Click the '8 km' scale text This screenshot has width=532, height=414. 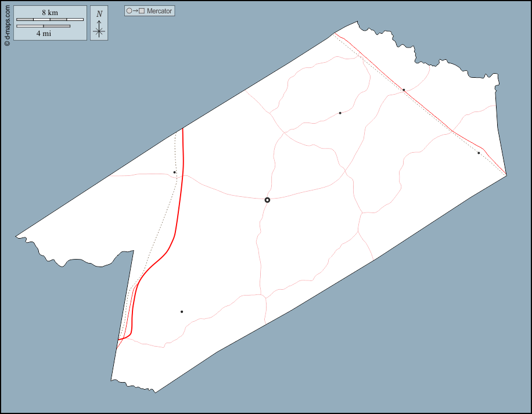(x=50, y=12)
